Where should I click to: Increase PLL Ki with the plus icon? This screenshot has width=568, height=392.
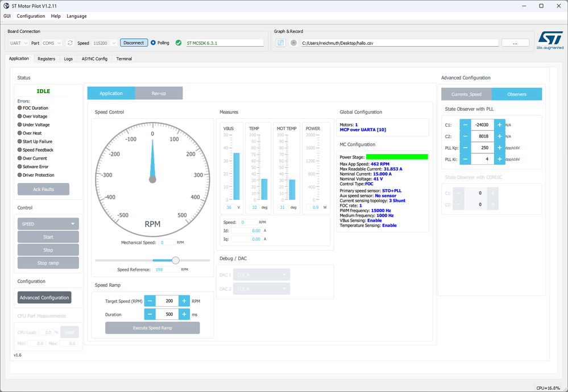tap(500, 159)
